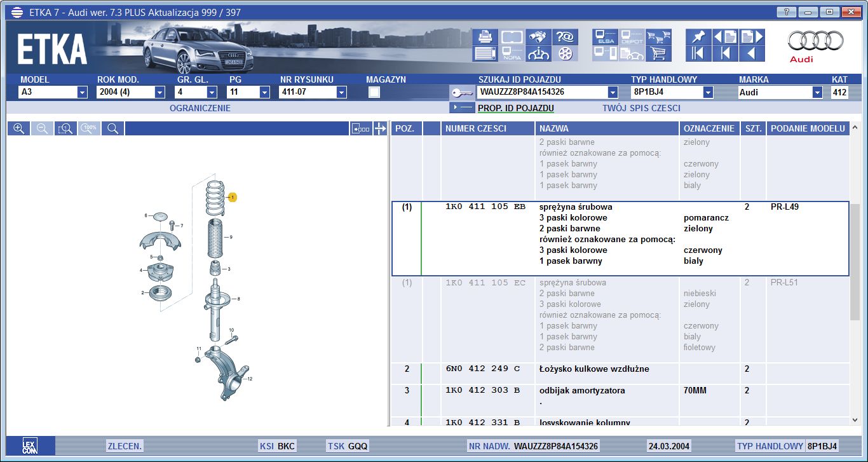This screenshot has height=462, width=868.
Task: Open the multiple shopping carts icon
Action: point(659,37)
